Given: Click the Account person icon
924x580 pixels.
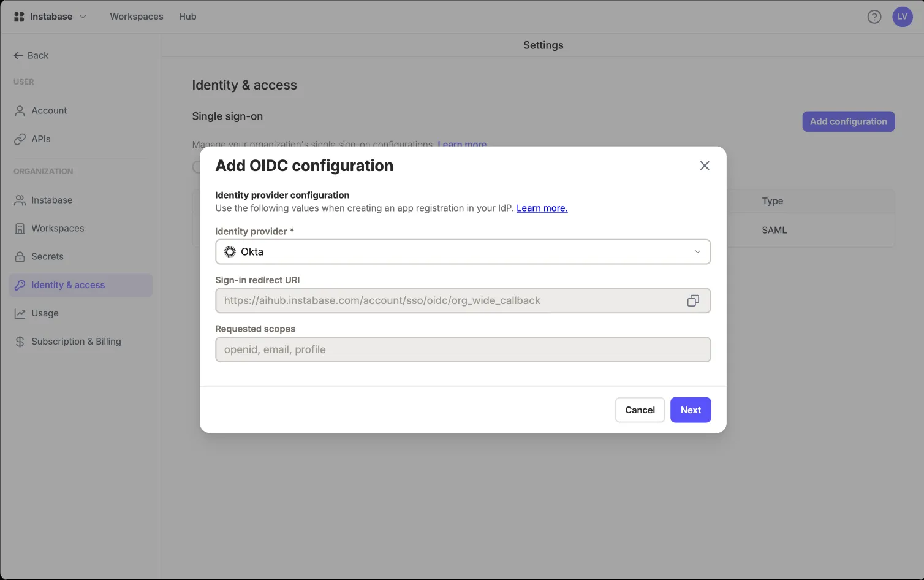Looking at the screenshot, I should (x=20, y=111).
